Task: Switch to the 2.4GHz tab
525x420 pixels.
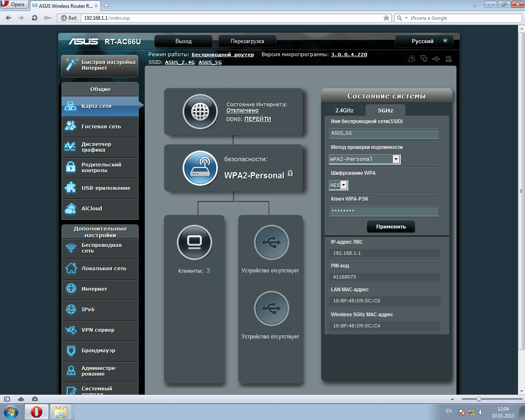Action: click(x=345, y=110)
